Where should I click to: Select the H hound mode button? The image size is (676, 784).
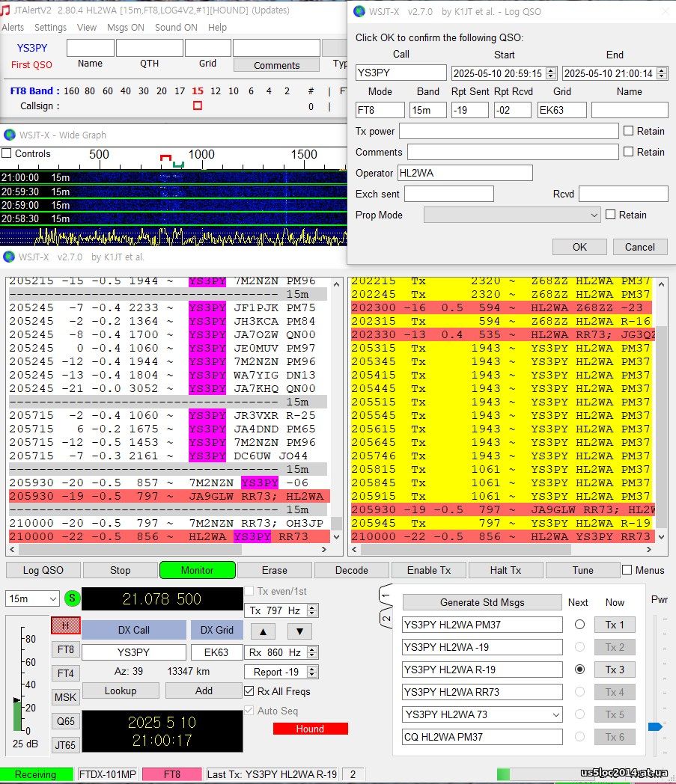[x=66, y=625]
